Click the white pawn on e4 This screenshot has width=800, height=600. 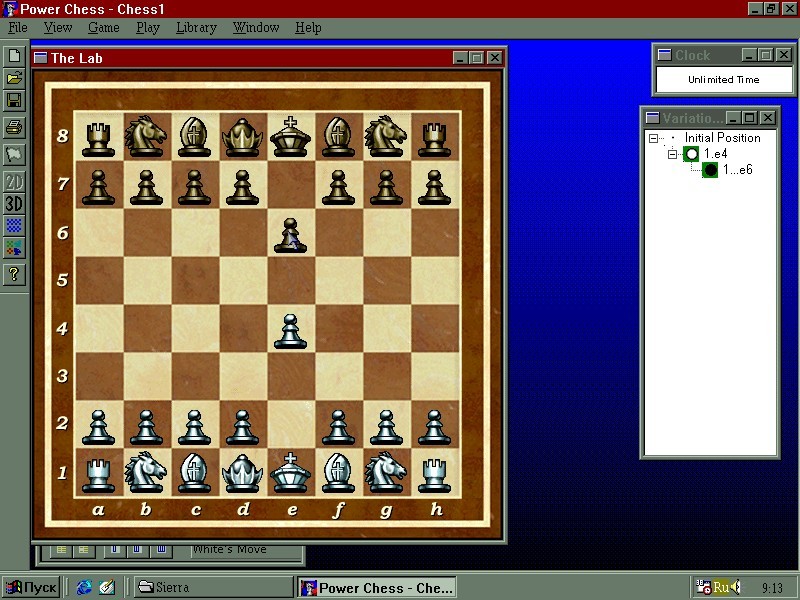click(289, 331)
